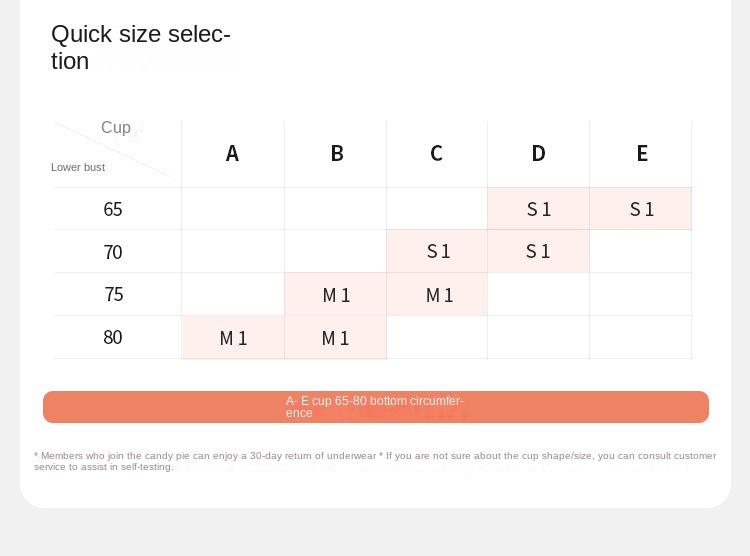This screenshot has height=556, width=750.
Task: Choose the S1 cell for 70 D cup
Action: coord(538,251)
